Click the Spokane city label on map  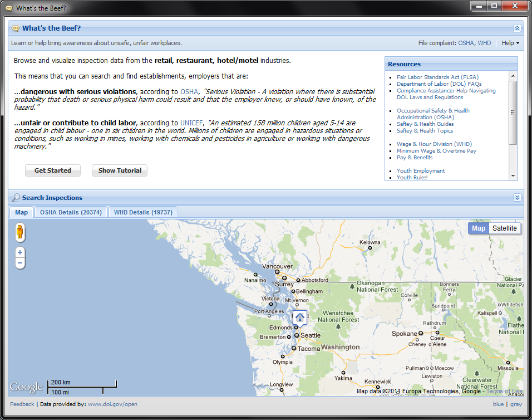tap(404, 334)
